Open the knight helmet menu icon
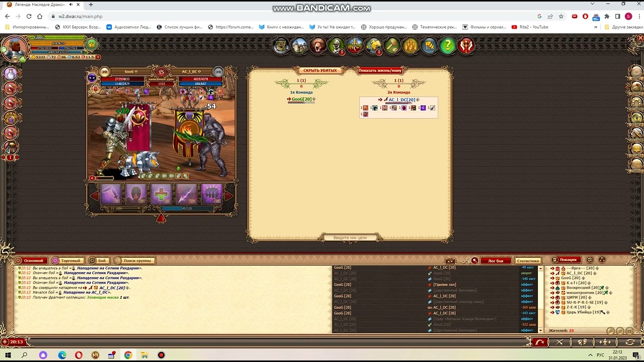The image size is (644, 362). (336, 46)
